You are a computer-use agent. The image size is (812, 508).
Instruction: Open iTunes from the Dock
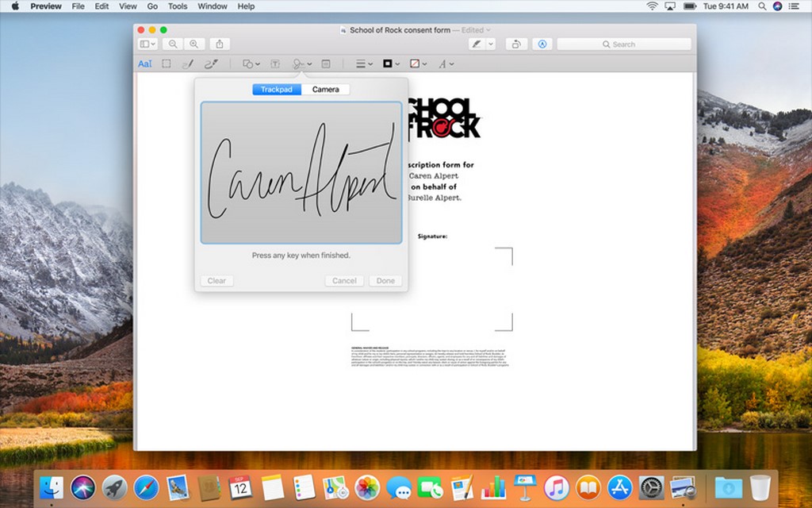tap(557, 488)
